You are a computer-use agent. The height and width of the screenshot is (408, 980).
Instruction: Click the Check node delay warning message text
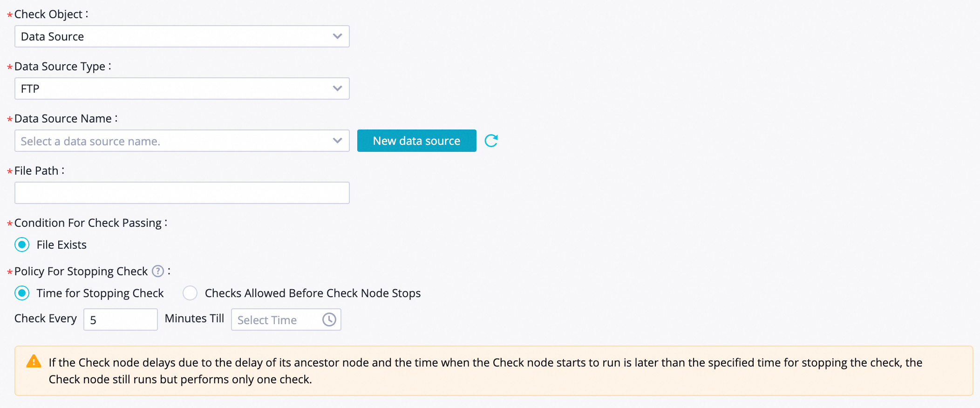pyautogui.click(x=484, y=371)
